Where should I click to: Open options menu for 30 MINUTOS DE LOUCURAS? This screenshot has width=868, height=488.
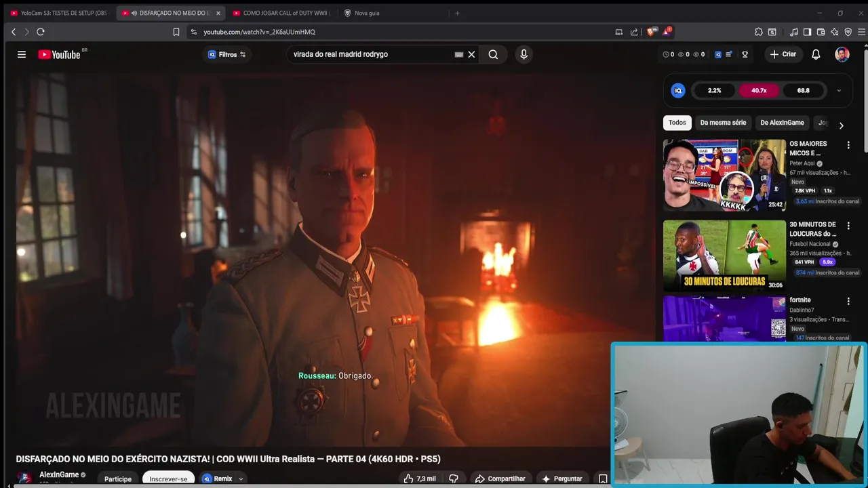(848, 226)
